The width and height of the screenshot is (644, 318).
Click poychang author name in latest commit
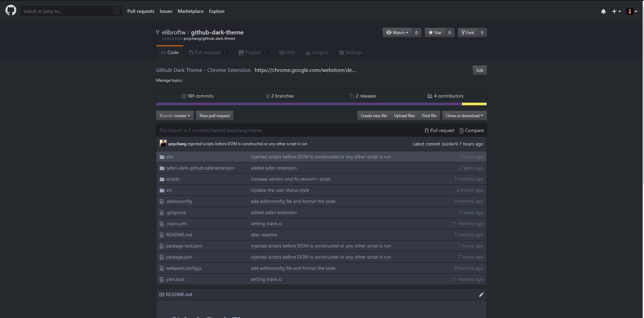pyautogui.click(x=177, y=144)
